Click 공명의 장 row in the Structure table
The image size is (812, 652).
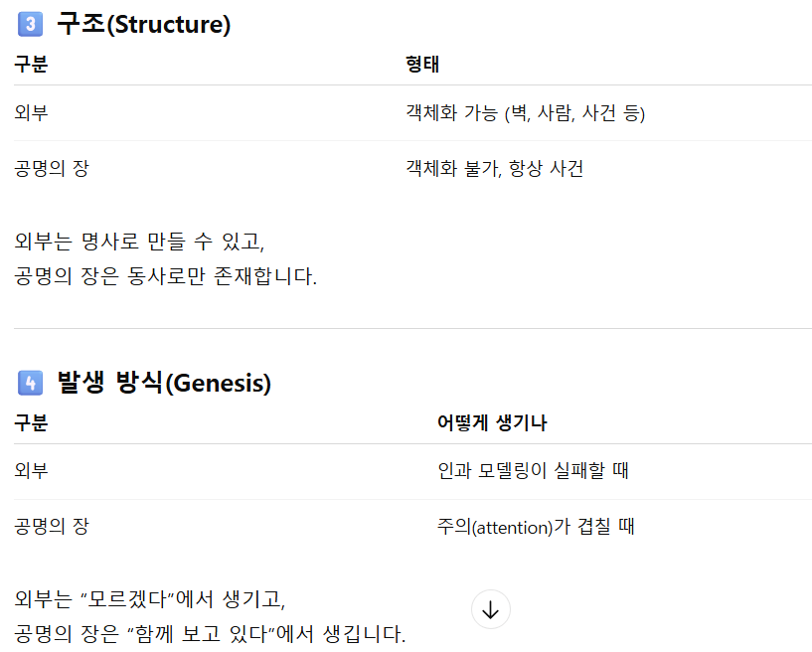[412, 168]
